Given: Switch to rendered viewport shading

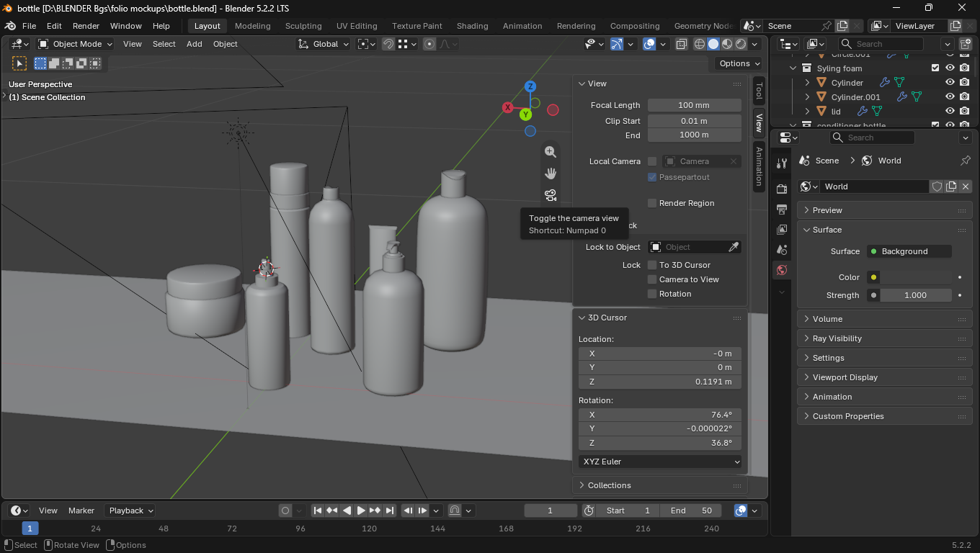Looking at the screenshot, I should coord(741,44).
